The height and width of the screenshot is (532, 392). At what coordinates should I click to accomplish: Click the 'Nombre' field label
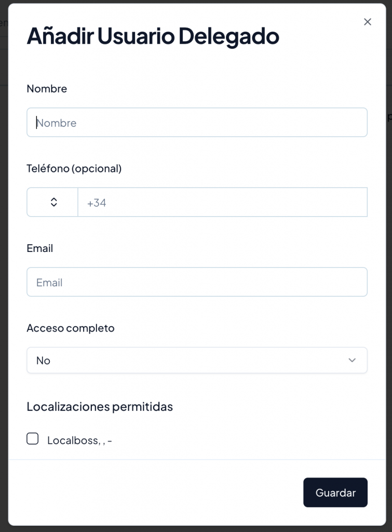(x=47, y=89)
